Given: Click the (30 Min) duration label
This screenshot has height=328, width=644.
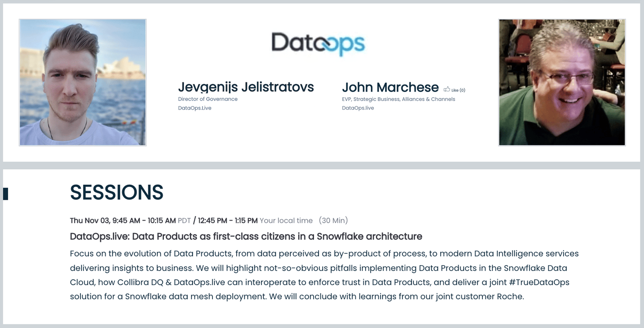Looking at the screenshot, I should (333, 220).
